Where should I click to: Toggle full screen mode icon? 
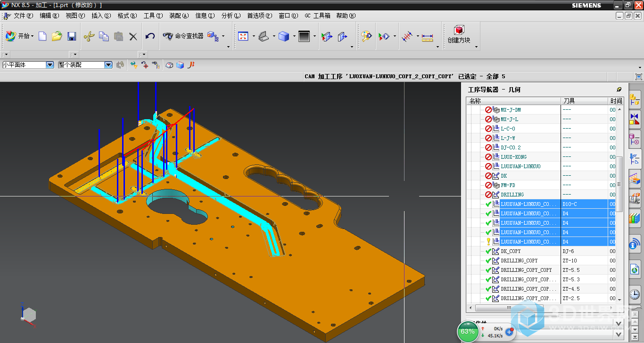(639, 76)
